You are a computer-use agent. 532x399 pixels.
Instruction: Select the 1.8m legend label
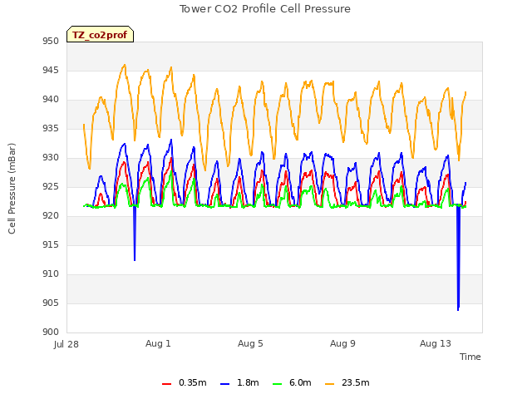click(248, 382)
